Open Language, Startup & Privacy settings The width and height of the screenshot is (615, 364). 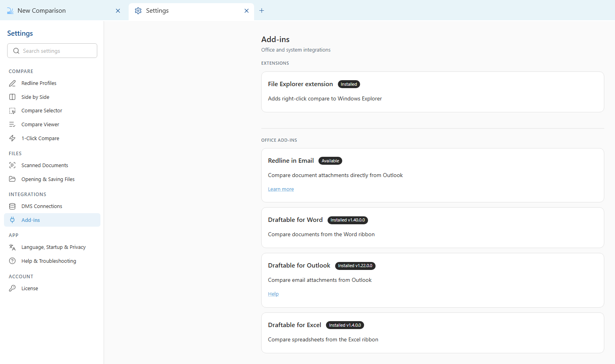tap(52, 247)
